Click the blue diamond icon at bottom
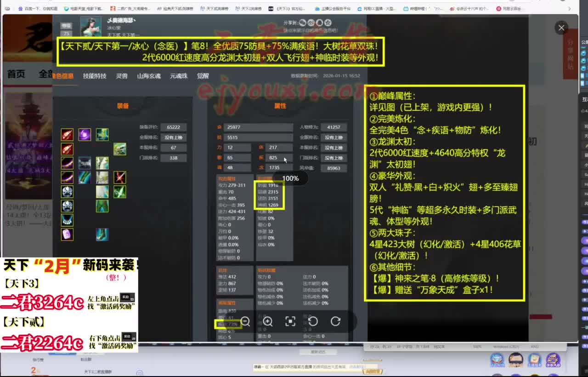The height and width of the screenshot is (377, 588). point(497,360)
